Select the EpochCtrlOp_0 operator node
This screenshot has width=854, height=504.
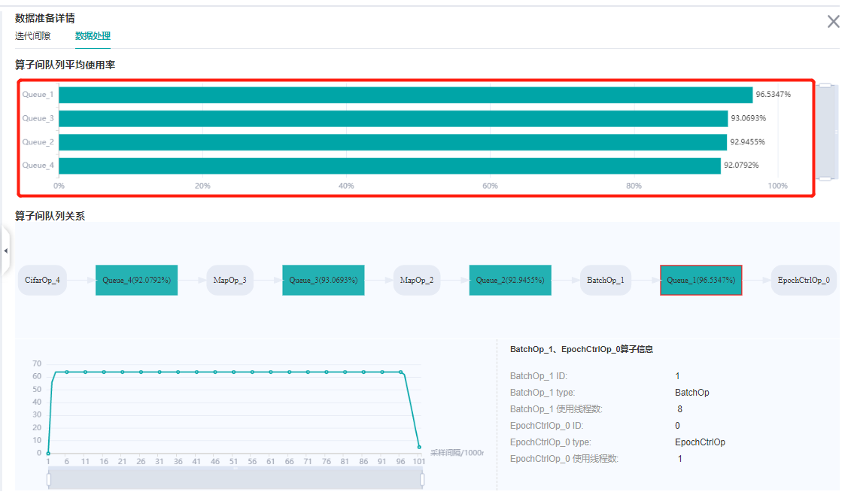click(804, 280)
